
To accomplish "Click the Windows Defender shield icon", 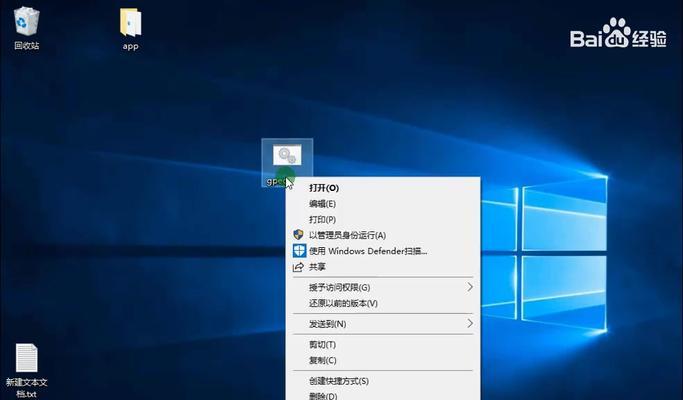I will [299, 251].
